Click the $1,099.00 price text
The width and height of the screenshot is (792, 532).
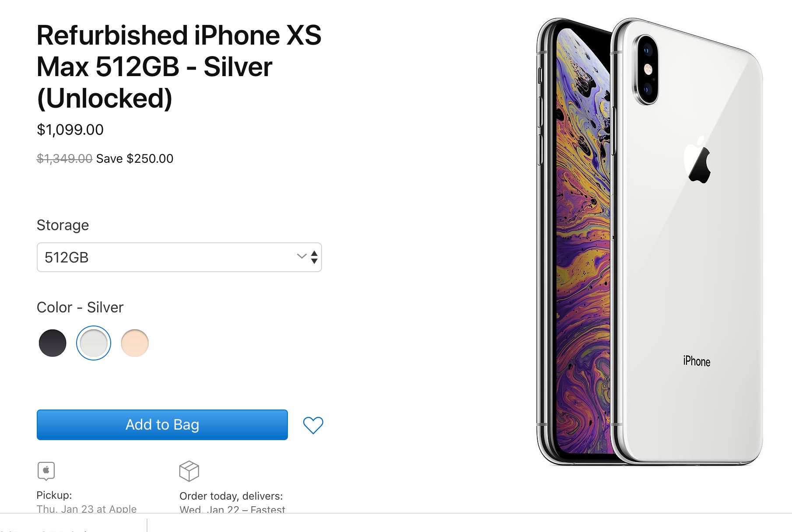pos(70,129)
